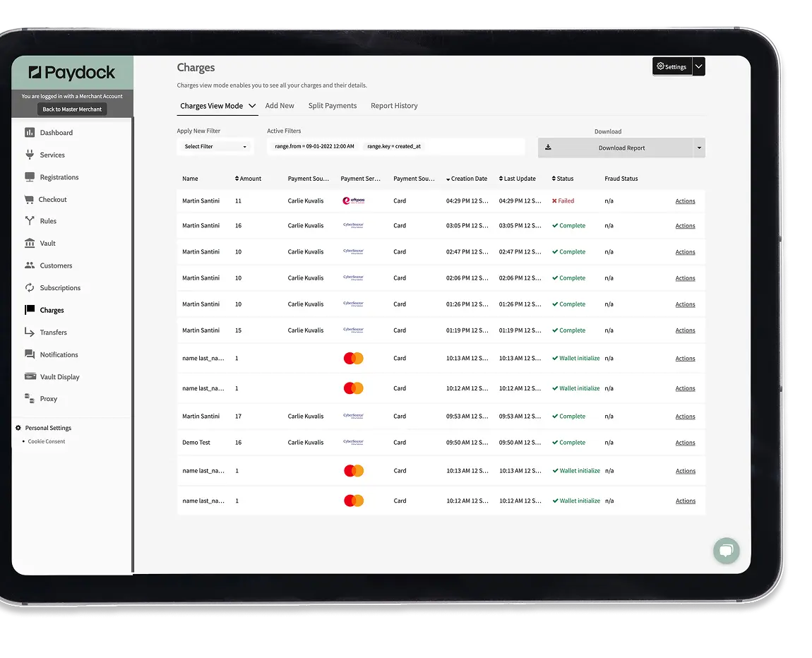Open Actions for the 01:19 PM charge
Viewport: 812px width, 658px height.
click(685, 330)
